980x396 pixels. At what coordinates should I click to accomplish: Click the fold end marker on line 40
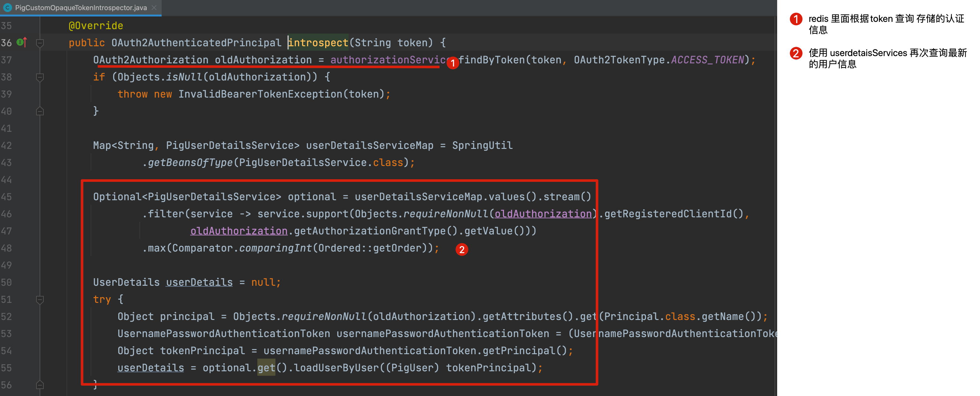pyautogui.click(x=40, y=111)
